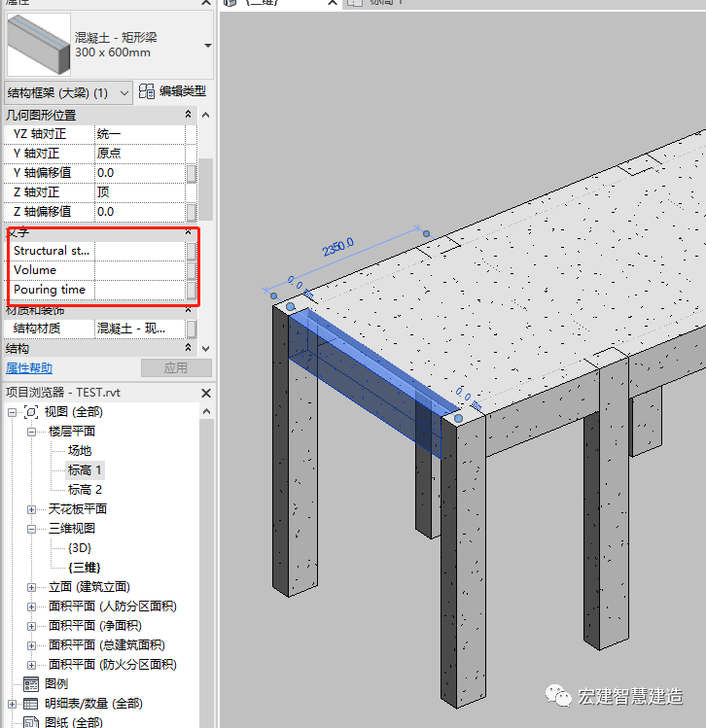Screen dimensions: 706x728
Task: Edit the Structural st... parameter field
Action: point(140,251)
